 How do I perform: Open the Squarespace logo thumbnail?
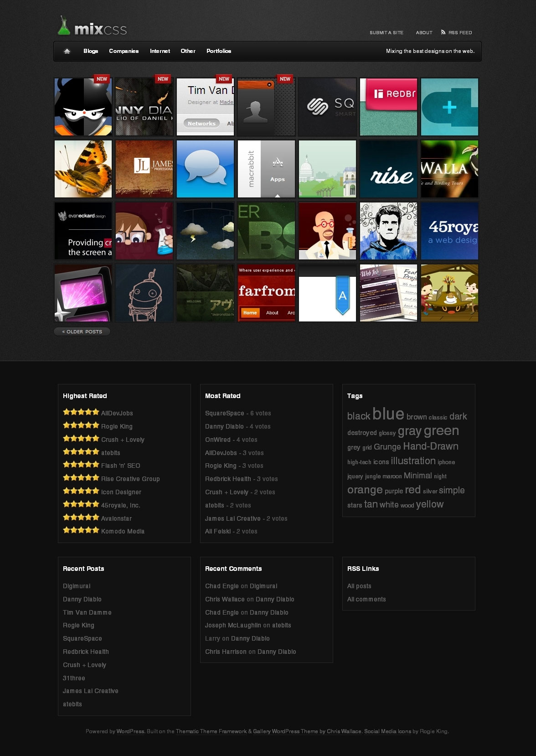pyautogui.click(x=327, y=107)
